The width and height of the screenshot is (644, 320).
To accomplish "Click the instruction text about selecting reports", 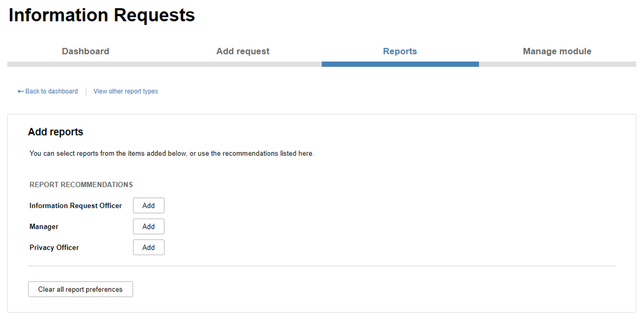I will click(x=172, y=153).
